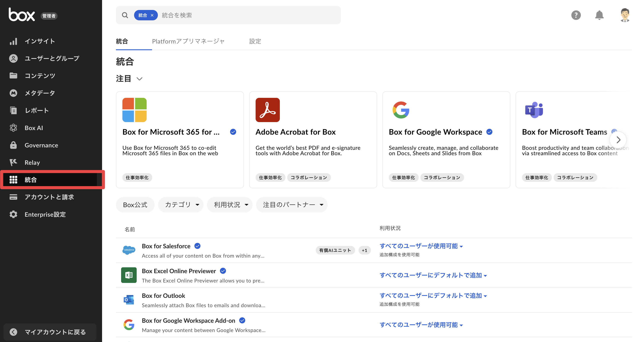Click the back arrow beside マイアカウントに戻る

click(13, 332)
